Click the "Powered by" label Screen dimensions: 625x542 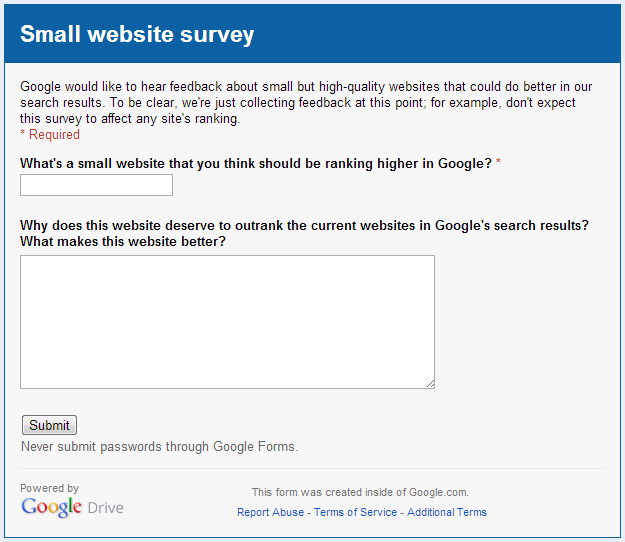click(x=49, y=488)
